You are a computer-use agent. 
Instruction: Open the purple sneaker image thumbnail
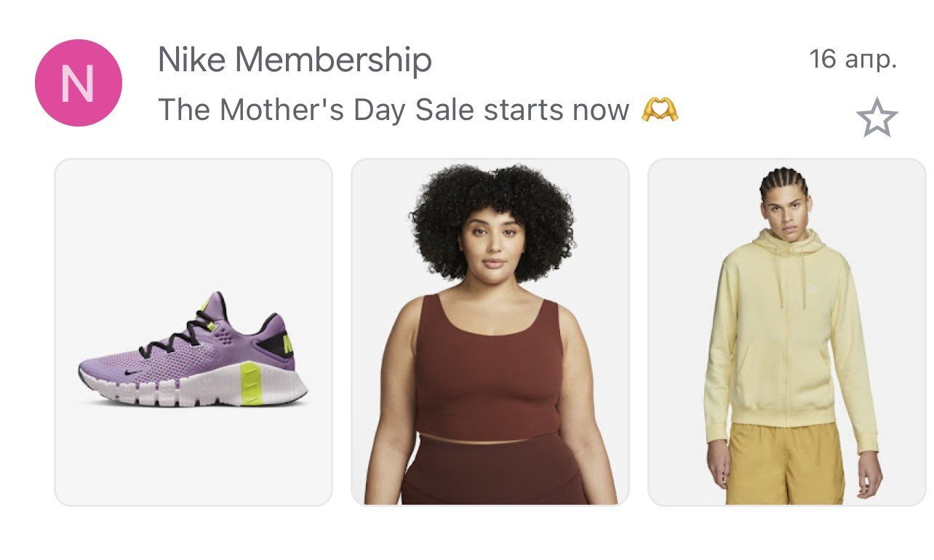coord(193,332)
